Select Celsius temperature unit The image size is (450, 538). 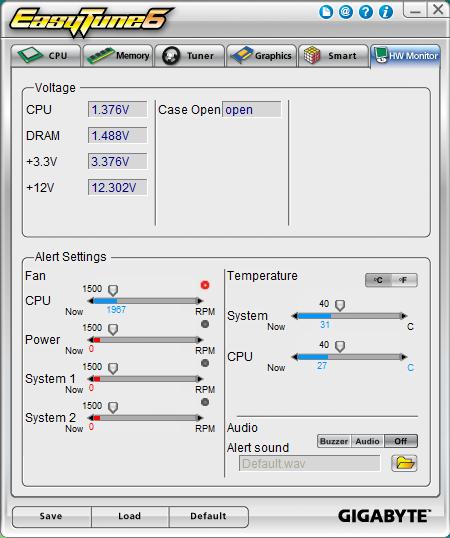point(378,280)
